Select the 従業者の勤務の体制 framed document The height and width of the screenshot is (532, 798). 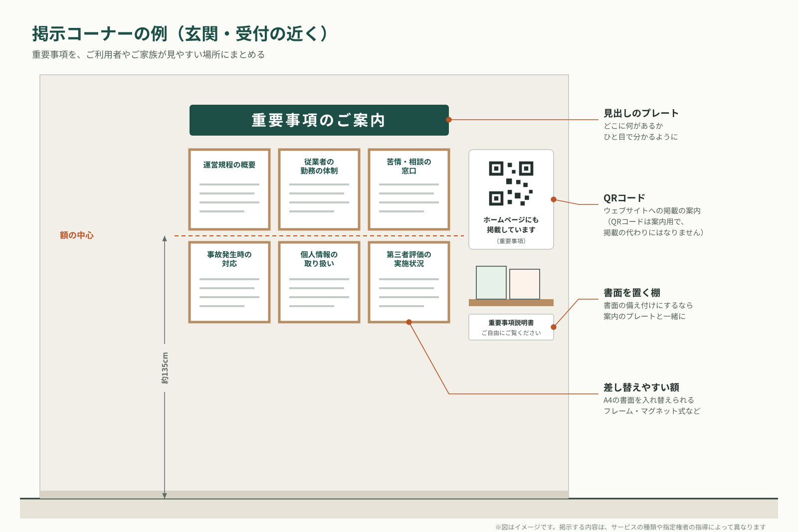319,189
